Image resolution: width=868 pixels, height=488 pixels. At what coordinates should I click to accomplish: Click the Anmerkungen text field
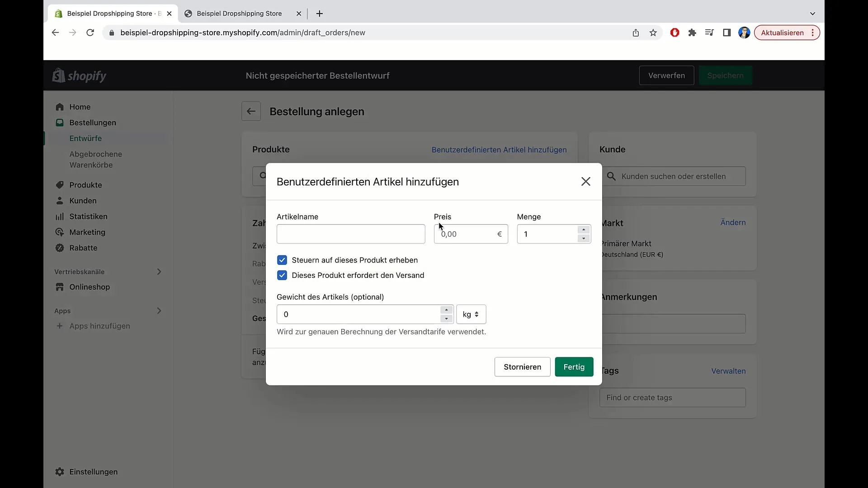[x=673, y=324]
